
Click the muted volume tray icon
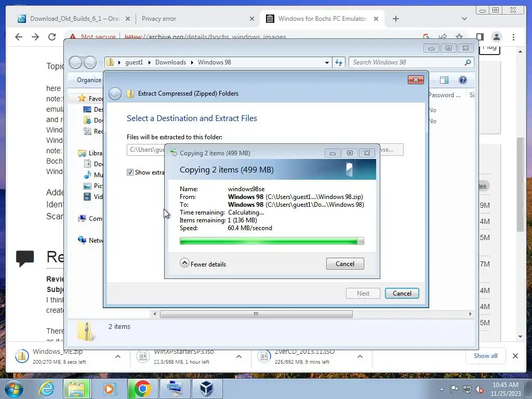click(x=480, y=390)
